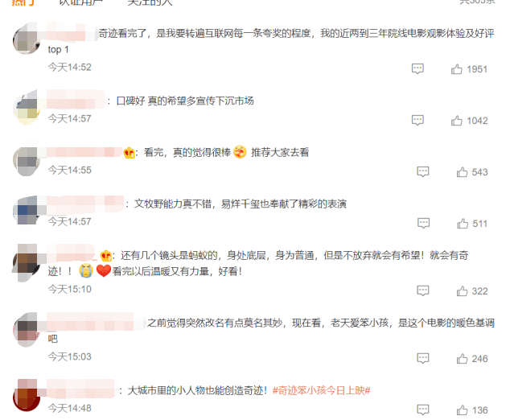Open avatar of the first commenter
This screenshot has width=510, height=420.
[27, 39]
